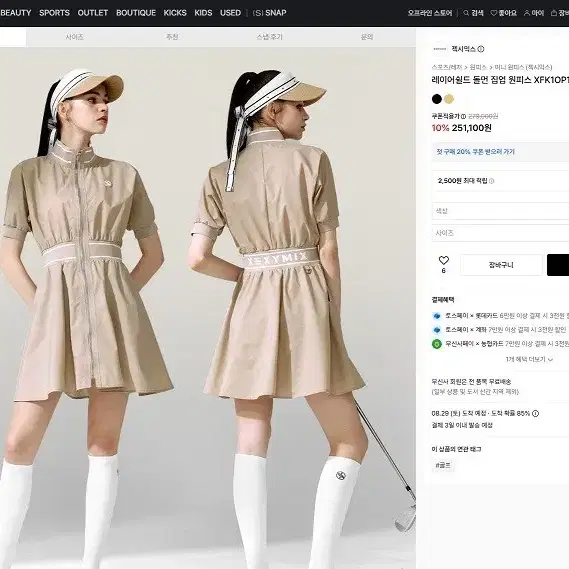Screen dimensions: 569x569
Task: Click the brand logo thumbnail beside 젝시믹스
Action: coord(440,49)
